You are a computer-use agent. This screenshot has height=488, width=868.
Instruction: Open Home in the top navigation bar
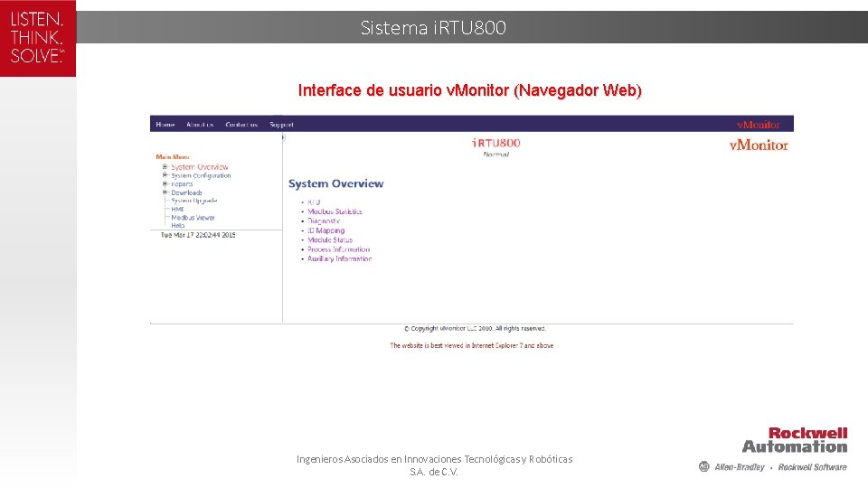point(165,125)
